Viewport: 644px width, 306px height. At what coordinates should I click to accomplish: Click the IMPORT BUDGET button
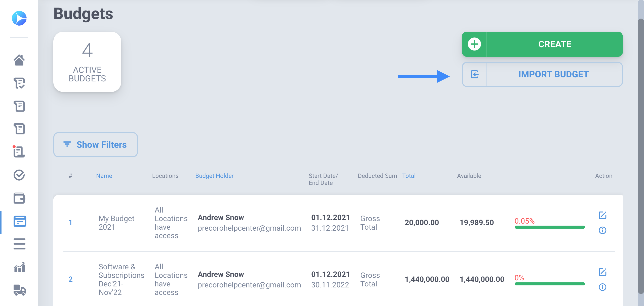point(542,74)
